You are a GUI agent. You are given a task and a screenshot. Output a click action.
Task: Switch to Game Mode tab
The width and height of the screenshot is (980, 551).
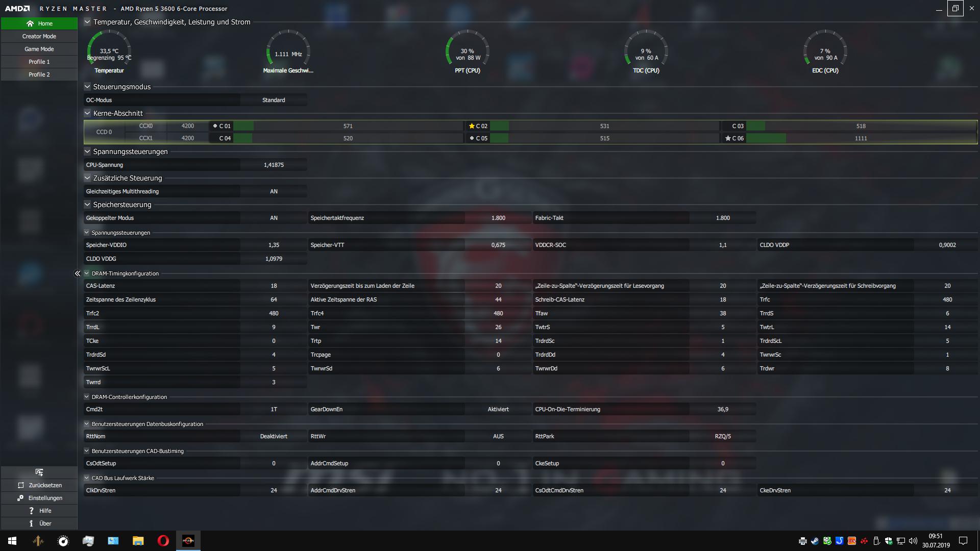(x=39, y=49)
